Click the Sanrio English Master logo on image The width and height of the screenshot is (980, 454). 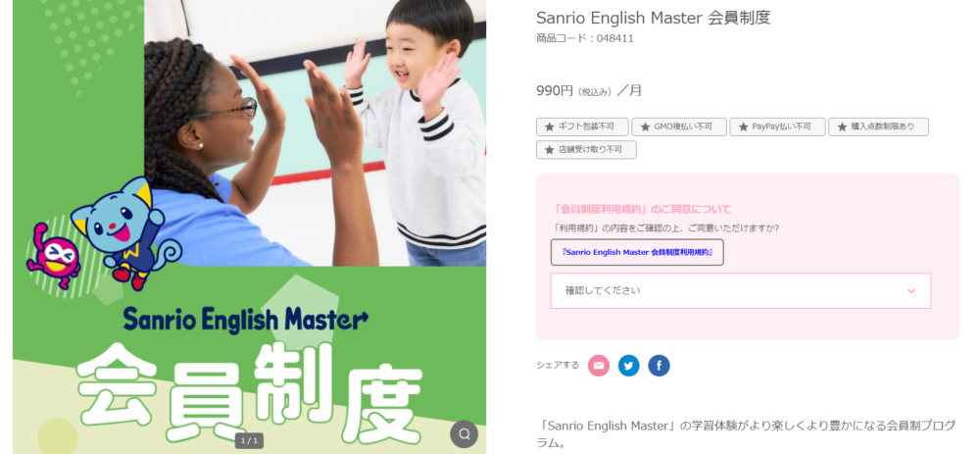246,319
